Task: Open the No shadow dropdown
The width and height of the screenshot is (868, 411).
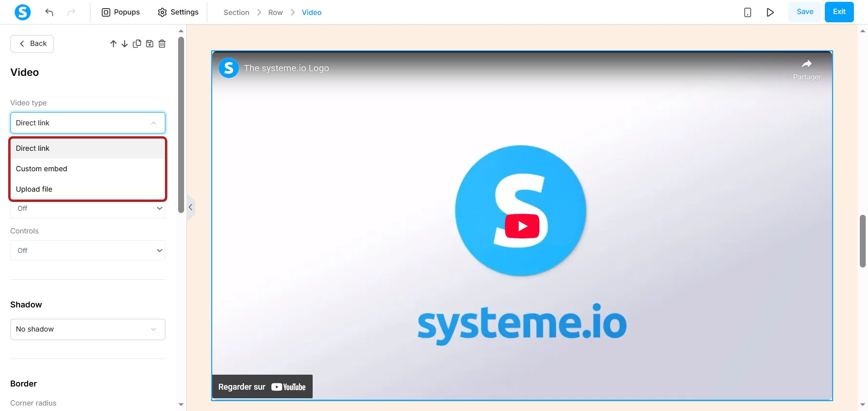Action: (88, 329)
